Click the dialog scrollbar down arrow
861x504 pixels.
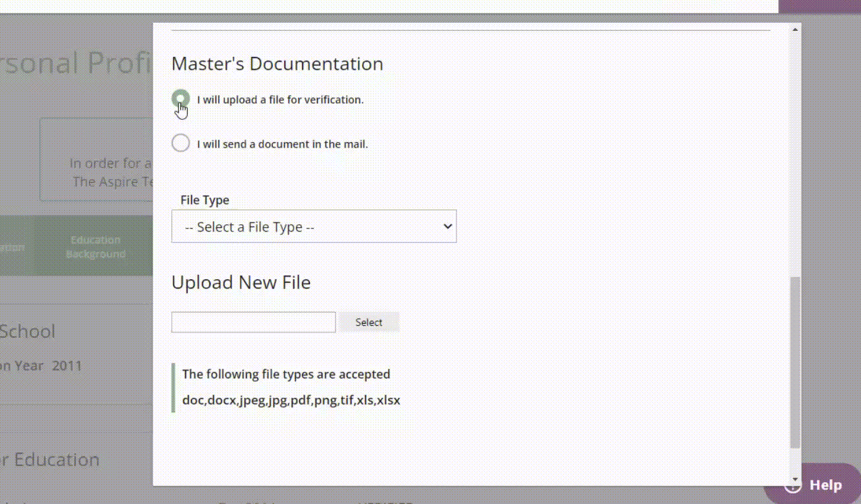pos(796,479)
